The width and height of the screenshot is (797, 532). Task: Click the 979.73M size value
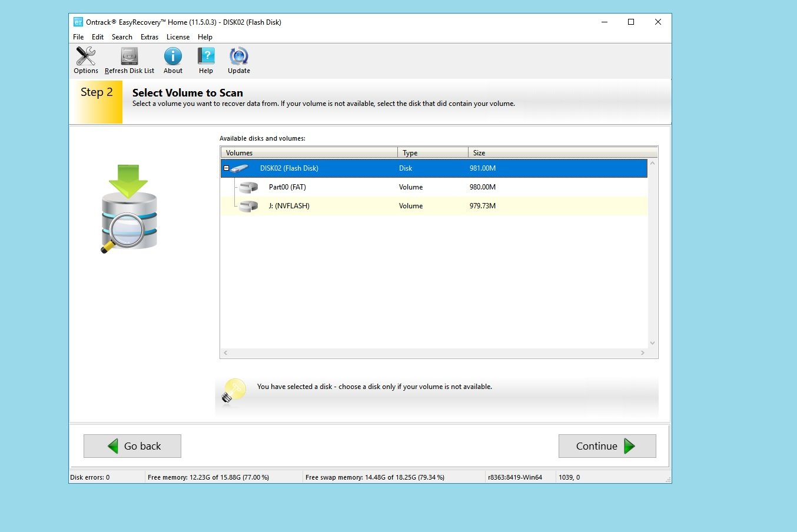(x=483, y=206)
